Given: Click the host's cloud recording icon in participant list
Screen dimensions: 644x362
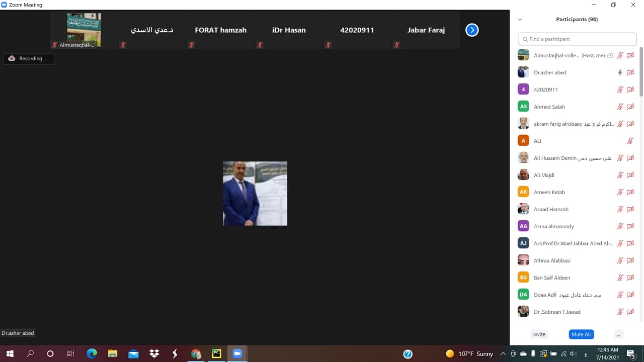Looking at the screenshot, I should (610, 55).
